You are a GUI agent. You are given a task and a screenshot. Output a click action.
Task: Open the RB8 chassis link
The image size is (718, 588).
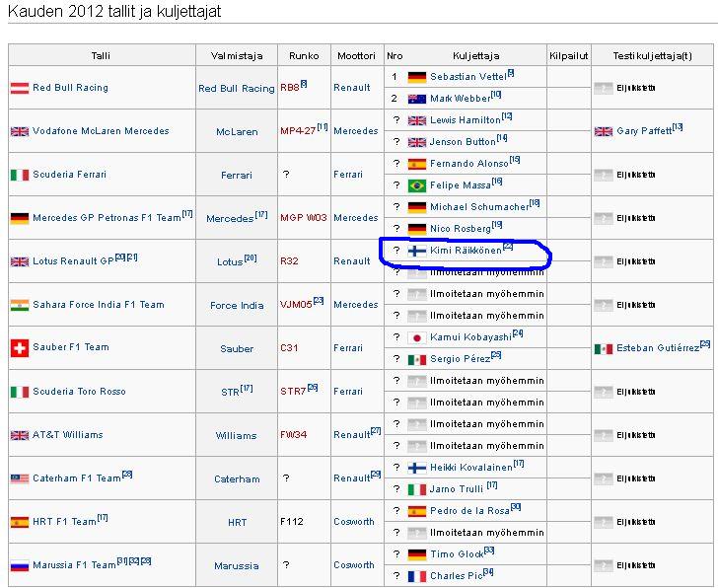pyautogui.click(x=290, y=88)
